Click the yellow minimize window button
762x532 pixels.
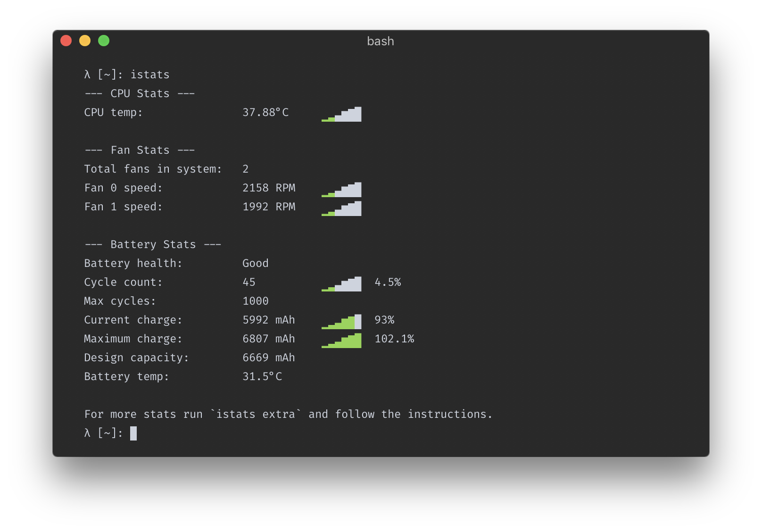pyautogui.click(x=85, y=41)
